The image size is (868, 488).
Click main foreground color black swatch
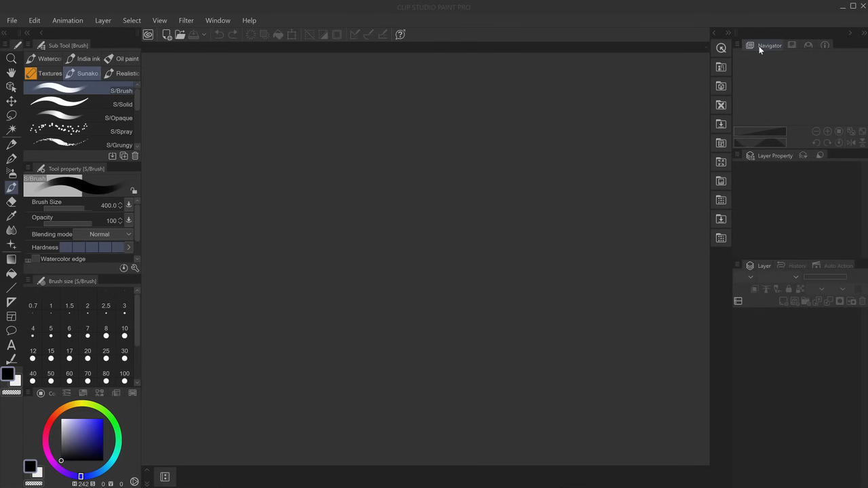tap(7, 374)
